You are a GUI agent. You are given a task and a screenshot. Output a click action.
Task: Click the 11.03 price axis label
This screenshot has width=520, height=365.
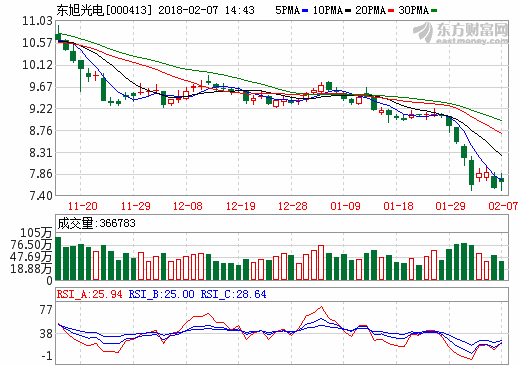(x=37, y=21)
